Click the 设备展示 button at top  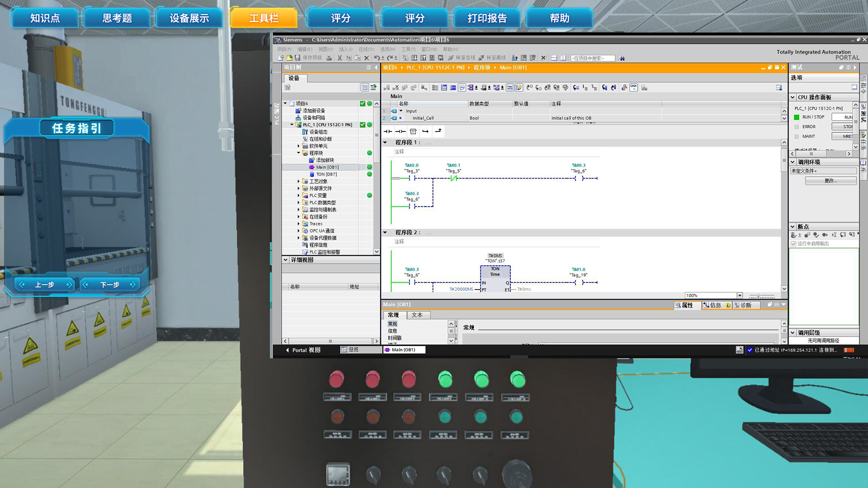[189, 18]
